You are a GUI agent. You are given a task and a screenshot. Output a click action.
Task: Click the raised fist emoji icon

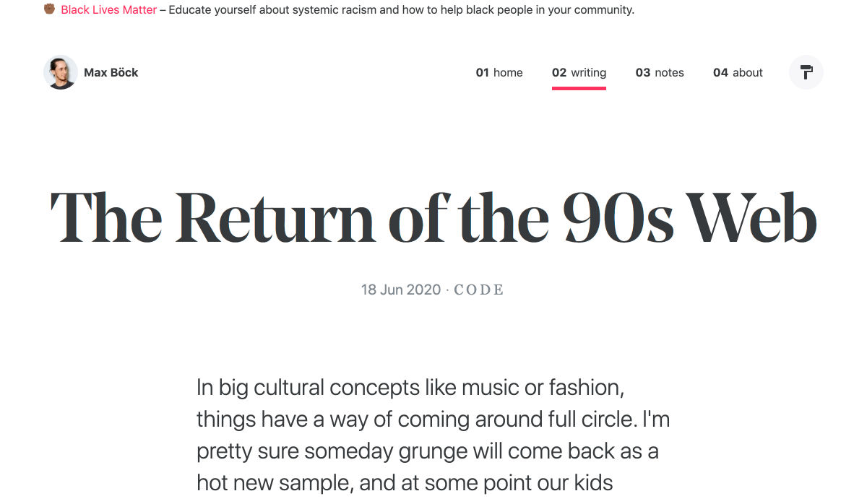49,9
